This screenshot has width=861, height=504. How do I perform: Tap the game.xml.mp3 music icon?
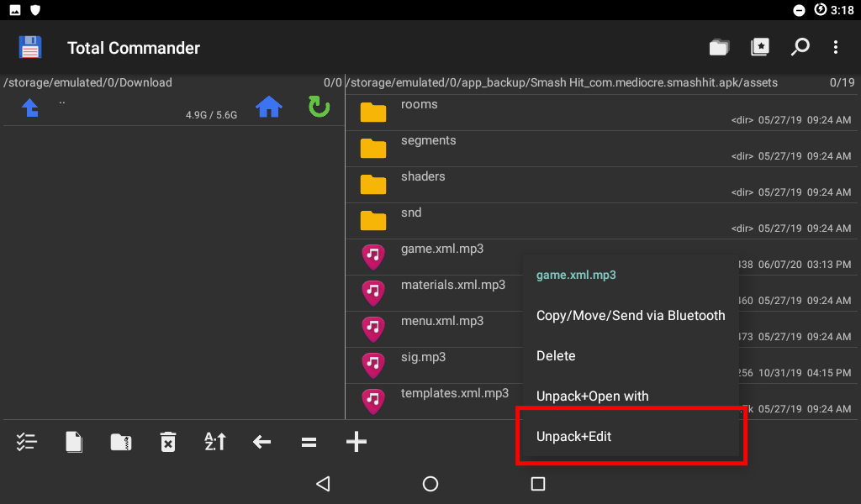tap(373, 257)
